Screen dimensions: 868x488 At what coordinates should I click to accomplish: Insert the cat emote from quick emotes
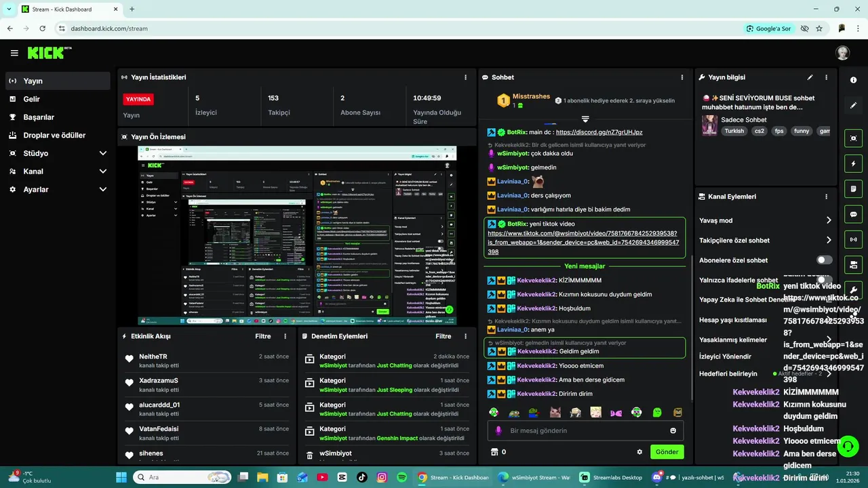click(x=555, y=412)
